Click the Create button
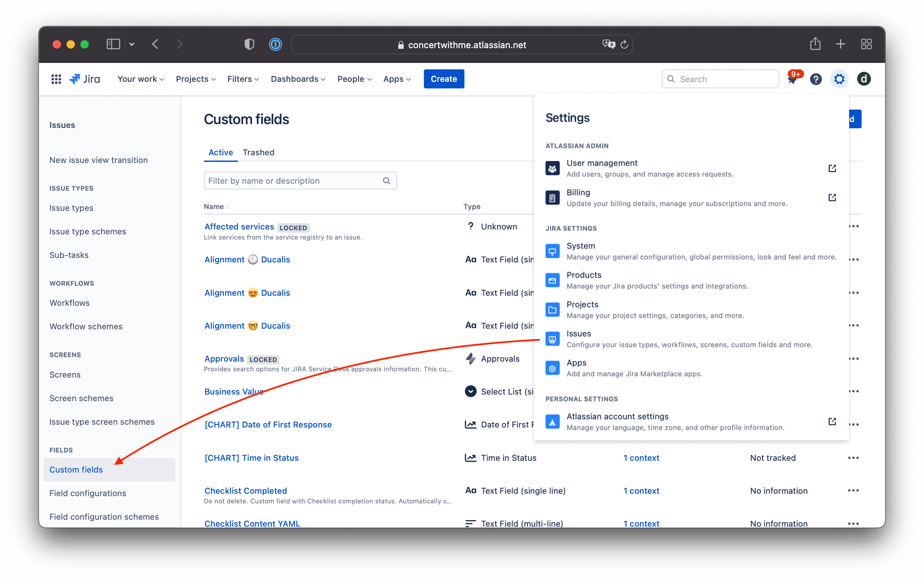This screenshot has width=924, height=579. click(444, 79)
